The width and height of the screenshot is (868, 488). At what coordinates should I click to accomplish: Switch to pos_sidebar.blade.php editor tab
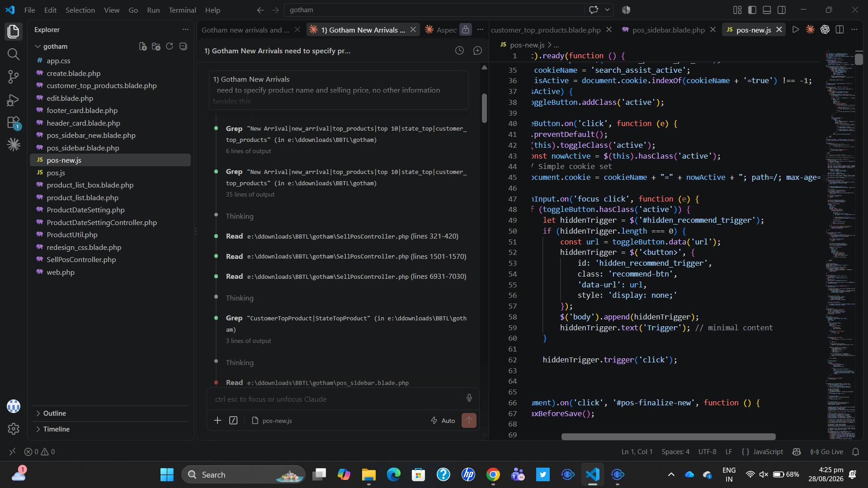[668, 30]
